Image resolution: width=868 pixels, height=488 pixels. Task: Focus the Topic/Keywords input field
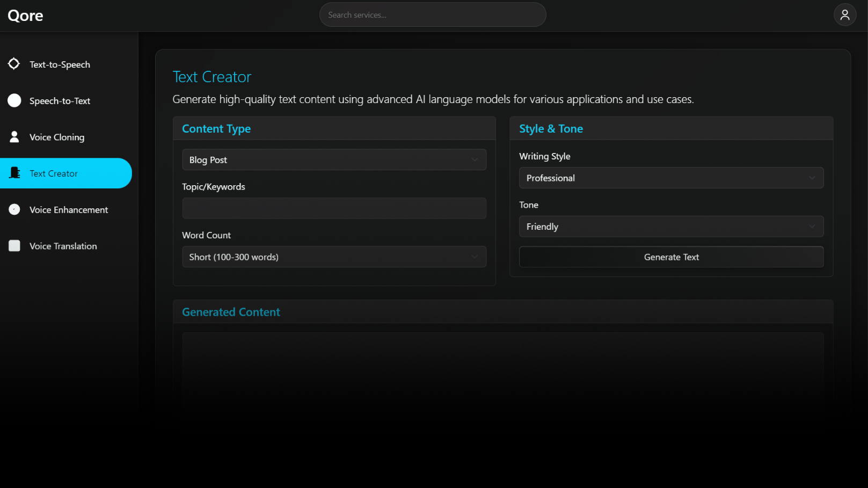point(334,208)
